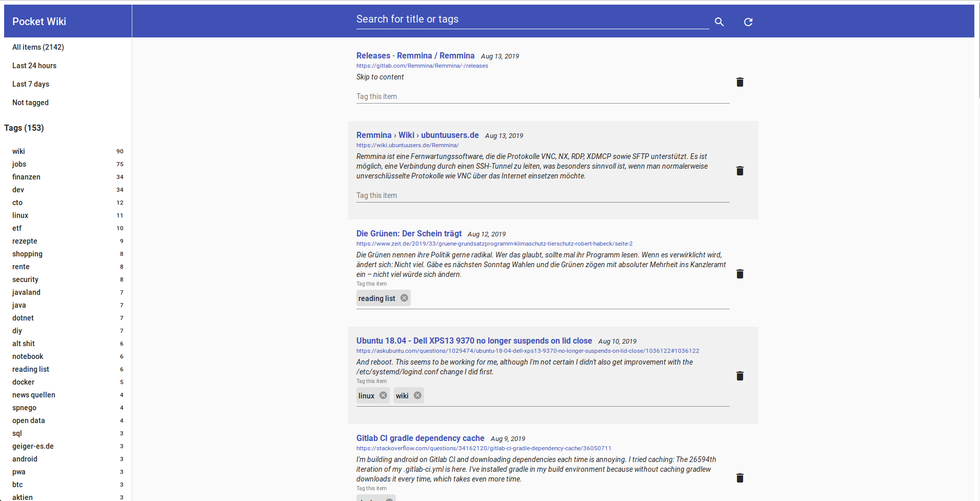
Task: Select the news quellen tag
Action: pyautogui.click(x=68, y=395)
